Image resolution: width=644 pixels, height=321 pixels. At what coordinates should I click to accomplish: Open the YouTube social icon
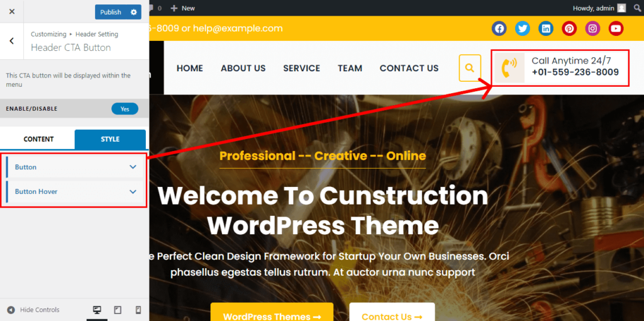pos(616,29)
